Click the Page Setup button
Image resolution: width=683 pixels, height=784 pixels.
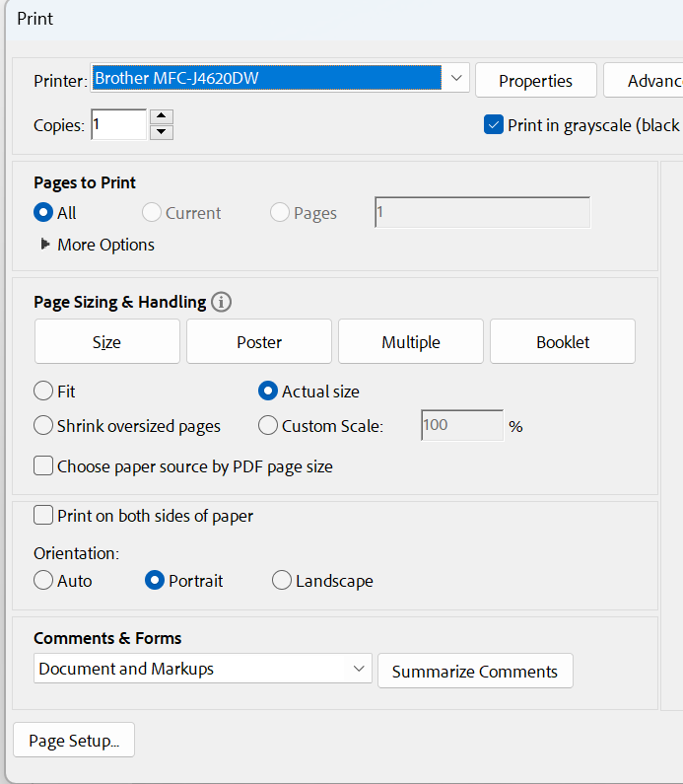74,741
